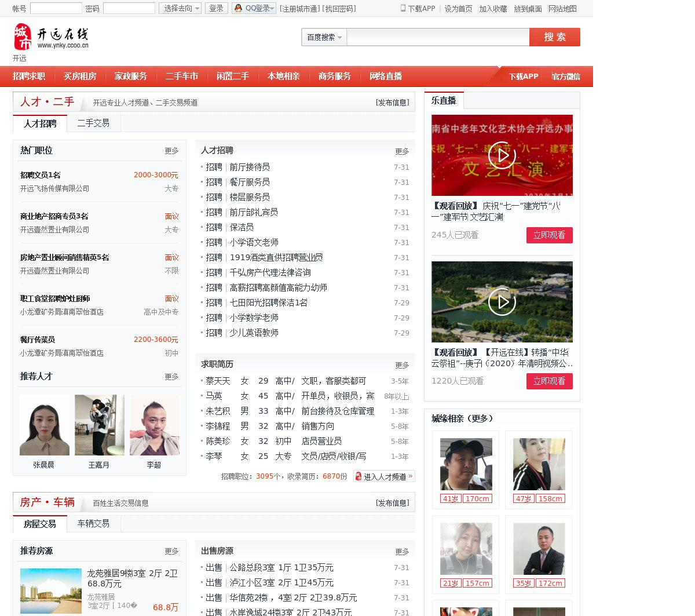Click 立即观看 for the 245人 video
695x616 pixels.
point(550,235)
